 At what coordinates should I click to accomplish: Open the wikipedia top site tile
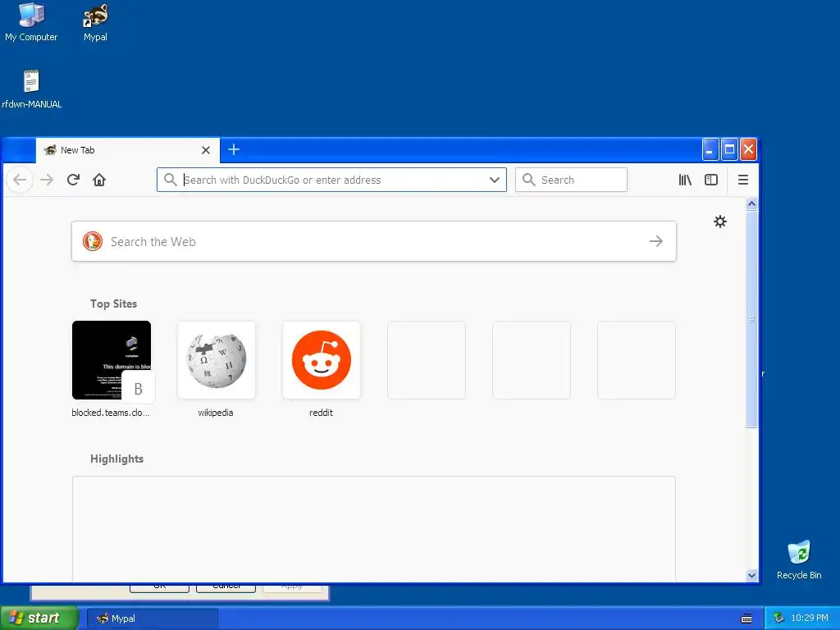[217, 360]
